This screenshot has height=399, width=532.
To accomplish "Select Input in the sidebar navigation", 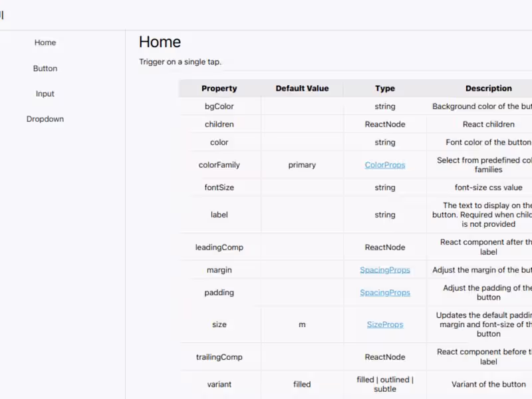I will click(x=45, y=94).
